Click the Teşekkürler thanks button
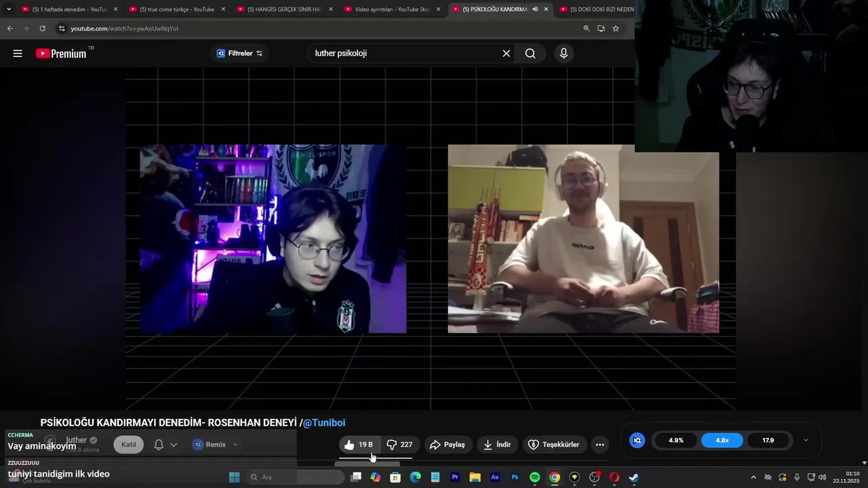 click(x=553, y=445)
